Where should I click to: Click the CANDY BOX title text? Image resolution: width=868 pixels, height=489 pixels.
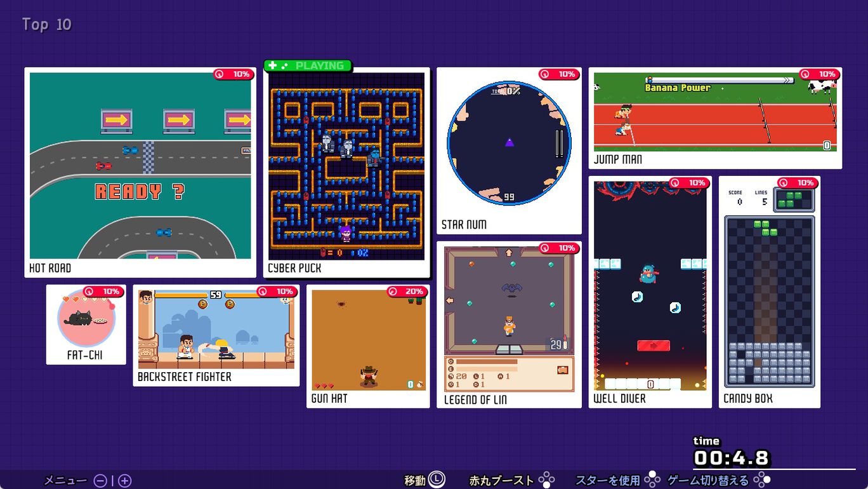point(748,399)
